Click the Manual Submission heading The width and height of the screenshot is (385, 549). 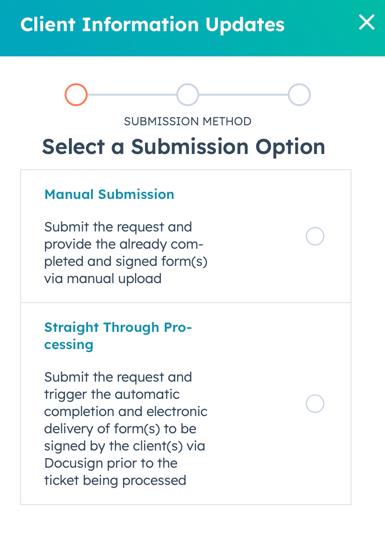pos(109,194)
